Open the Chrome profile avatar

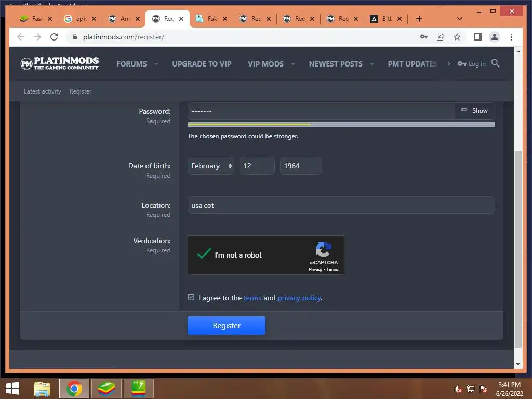click(x=495, y=37)
